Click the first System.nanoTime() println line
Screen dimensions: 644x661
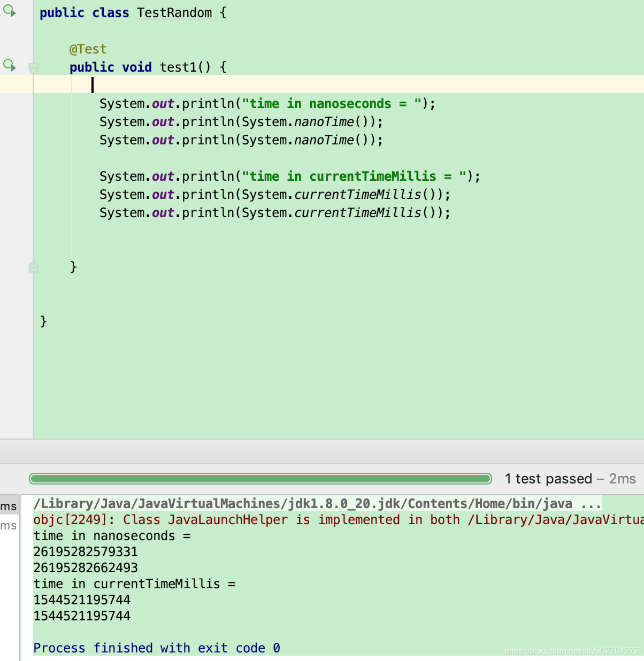coord(241,122)
